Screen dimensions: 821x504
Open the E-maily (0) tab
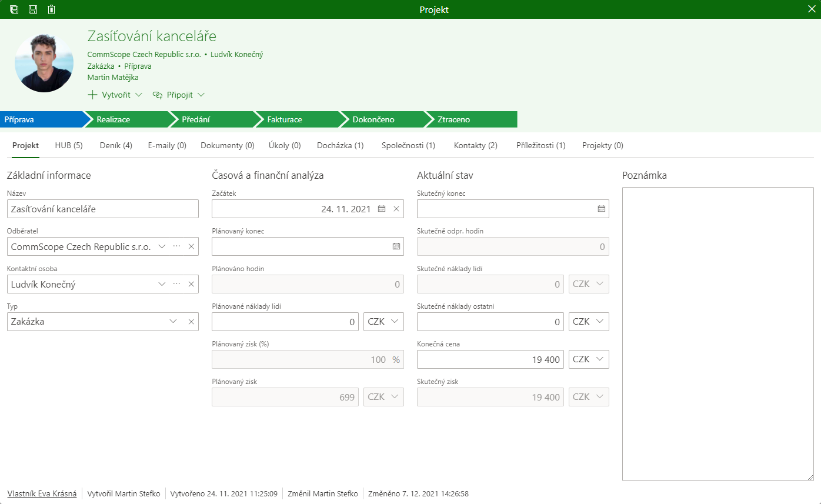click(x=167, y=145)
